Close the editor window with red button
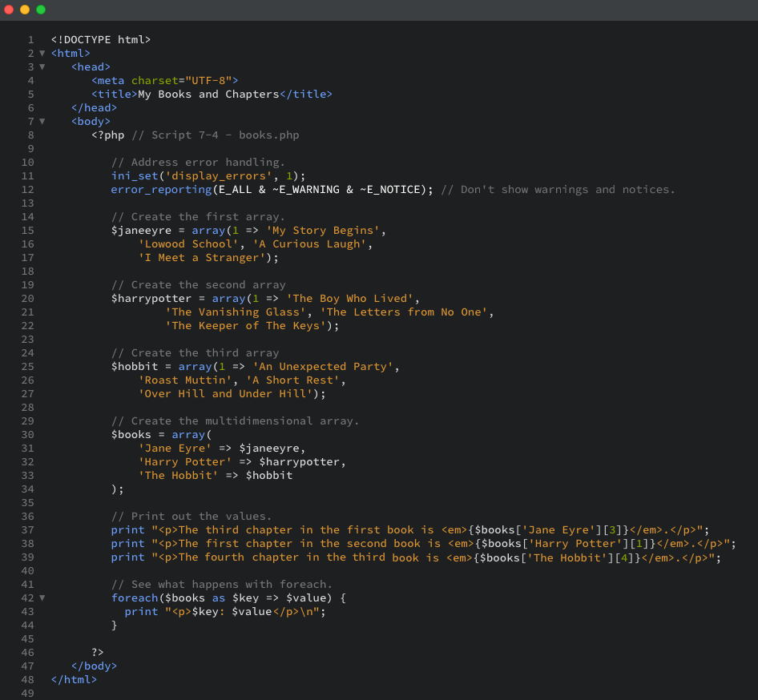 pyautogui.click(x=8, y=10)
